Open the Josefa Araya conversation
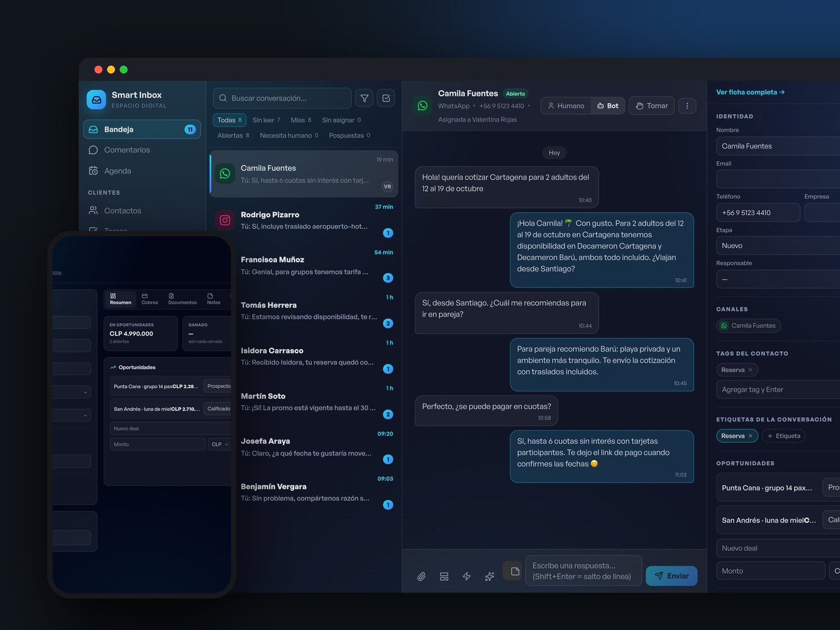840x630 pixels. point(304,447)
